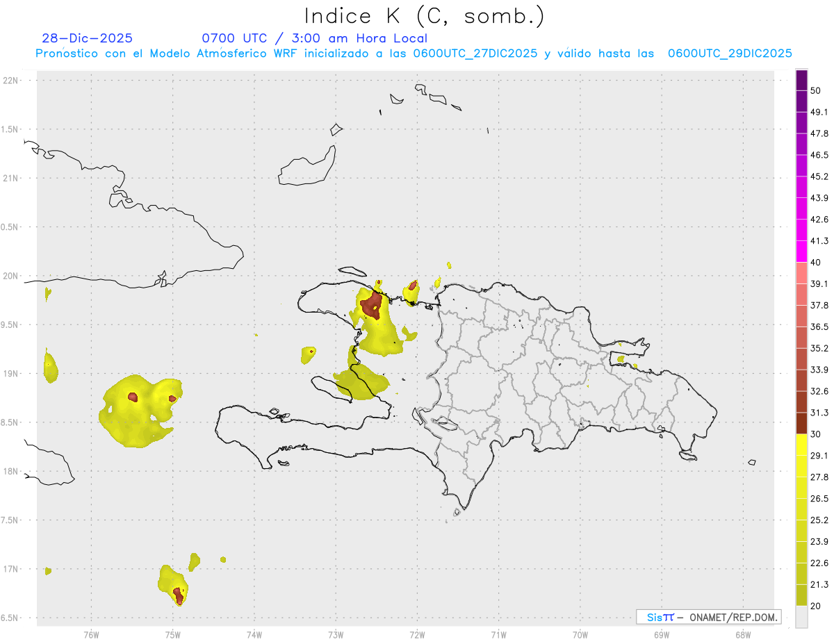Select the date label '28-Dic-2025'
This screenshot has height=644, width=834.
(x=88, y=38)
